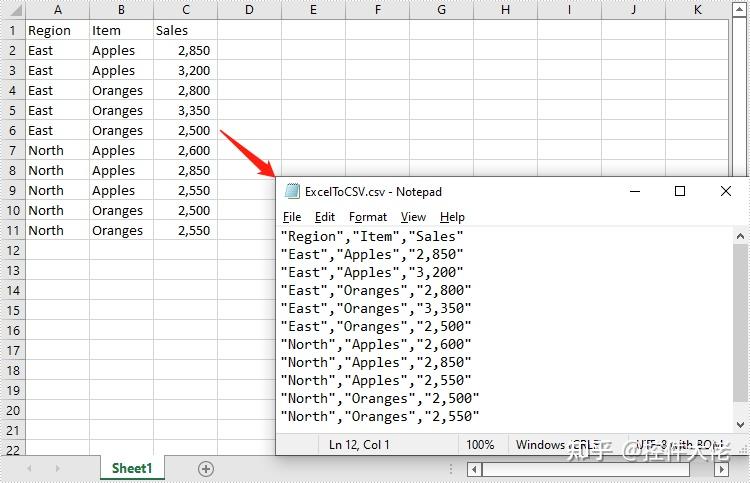The image size is (750, 483).
Task: Open the Notepad View menu
Action: point(413,217)
